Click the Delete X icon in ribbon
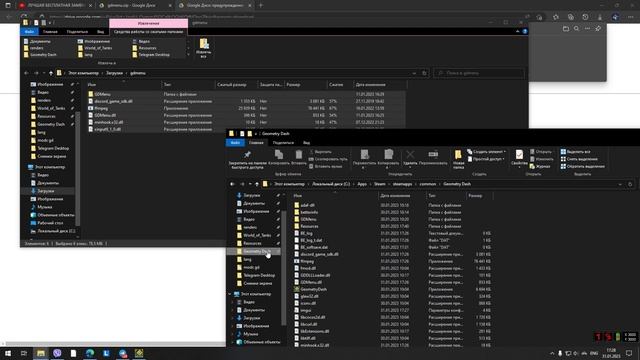Image resolution: width=640 pixels, height=360 pixels. 410,154
